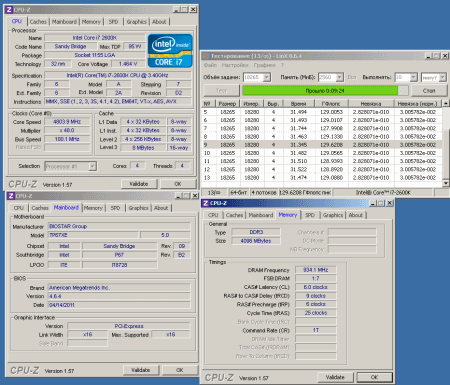Open About tab in the Mainboard CPU-Z window

[x=161, y=208]
